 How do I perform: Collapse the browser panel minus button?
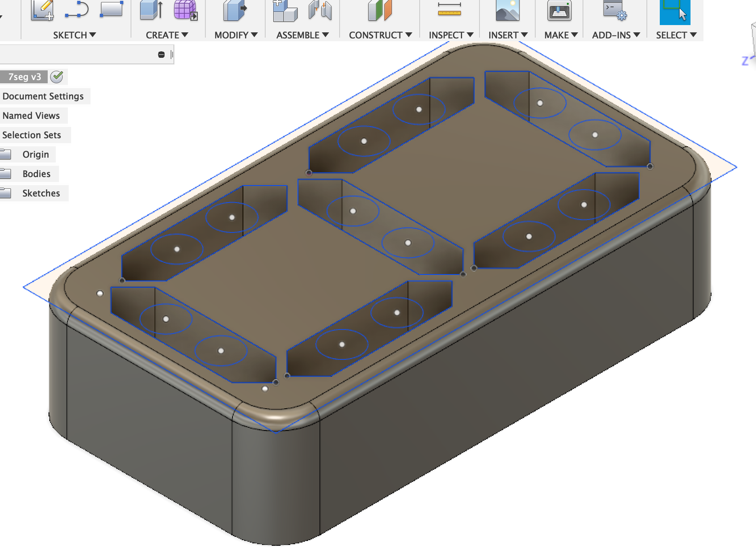(161, 55)
